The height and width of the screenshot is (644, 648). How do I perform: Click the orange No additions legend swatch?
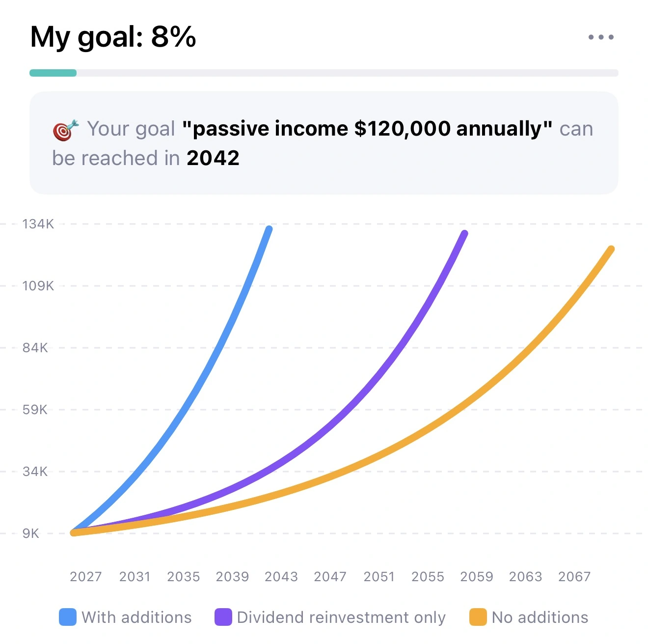(478, 617)
